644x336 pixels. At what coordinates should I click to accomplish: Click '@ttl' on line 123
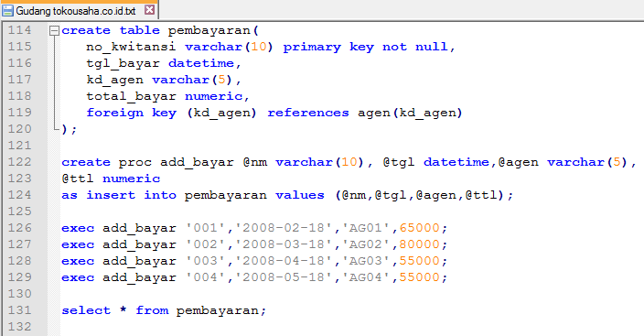[x=78, y=179]
